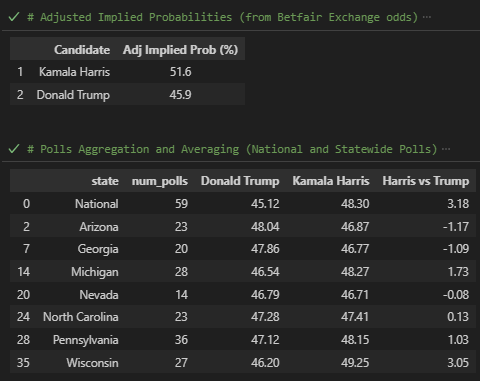Select the 49.25 Harris value for Wisconsin
The image size is (480, 381).
pyautogui.click(x=355, y=363)
